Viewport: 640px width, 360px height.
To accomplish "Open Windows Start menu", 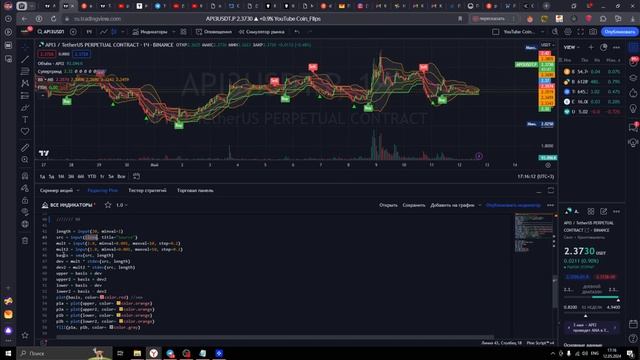I will click(x=8, y=353).
